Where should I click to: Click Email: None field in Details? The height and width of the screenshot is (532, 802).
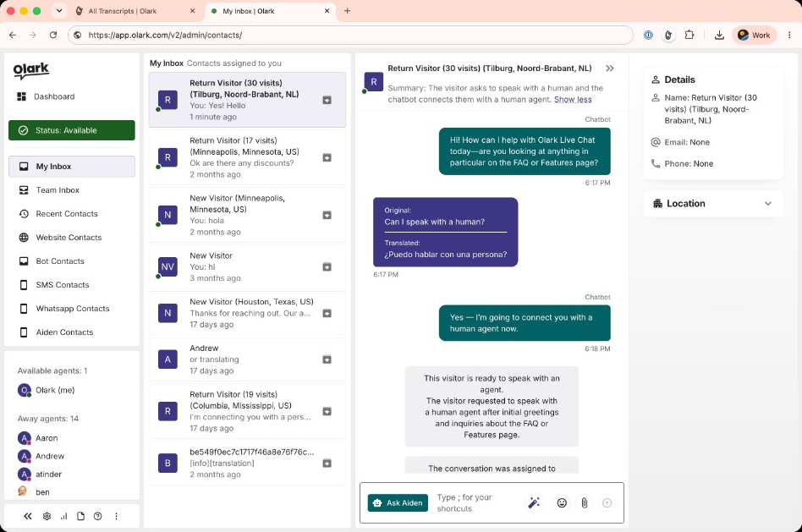pos(687,142)
